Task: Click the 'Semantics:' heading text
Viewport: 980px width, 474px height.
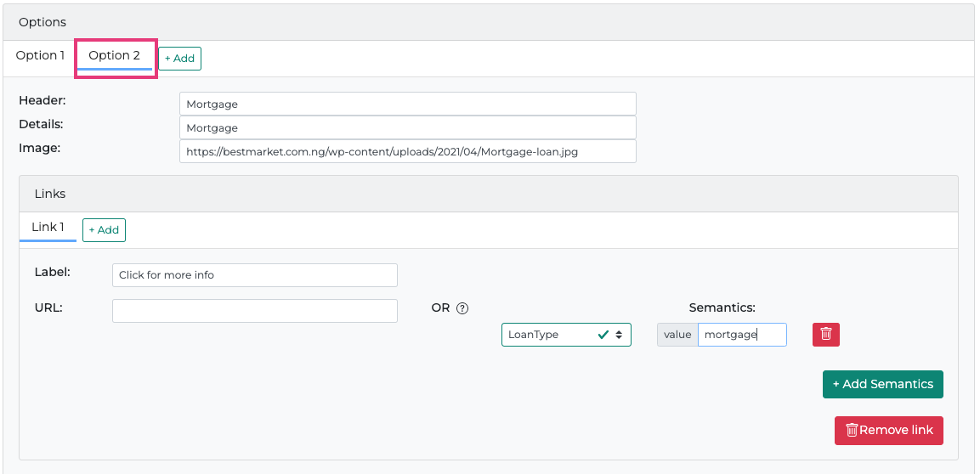Action: tap(722, 308)
